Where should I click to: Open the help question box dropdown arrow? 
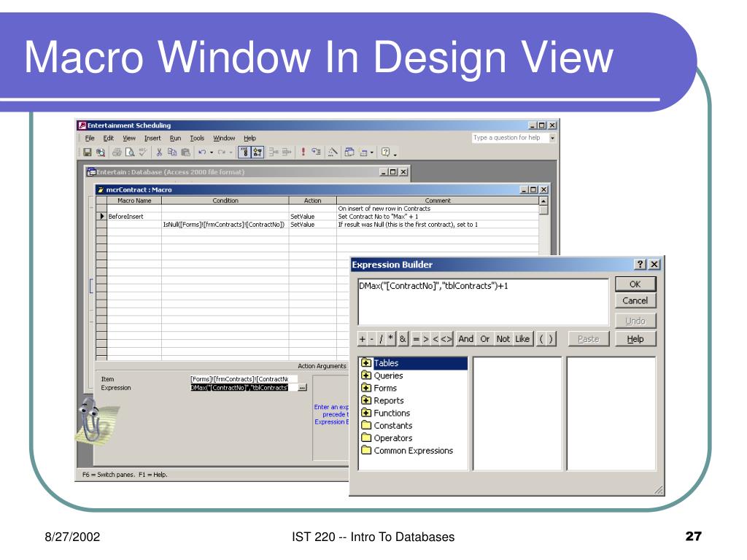coord(552,138)
